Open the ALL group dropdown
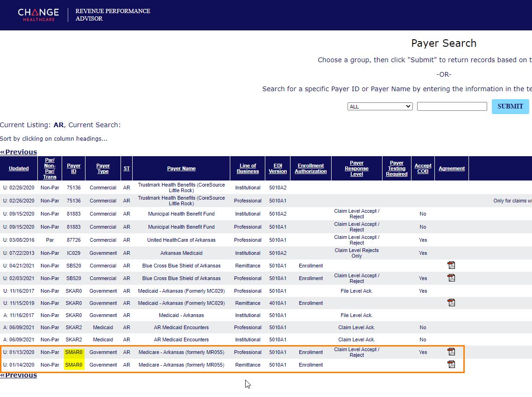This screenshot has width=532, height=397. pyautogui.click(x=380, y=106)
